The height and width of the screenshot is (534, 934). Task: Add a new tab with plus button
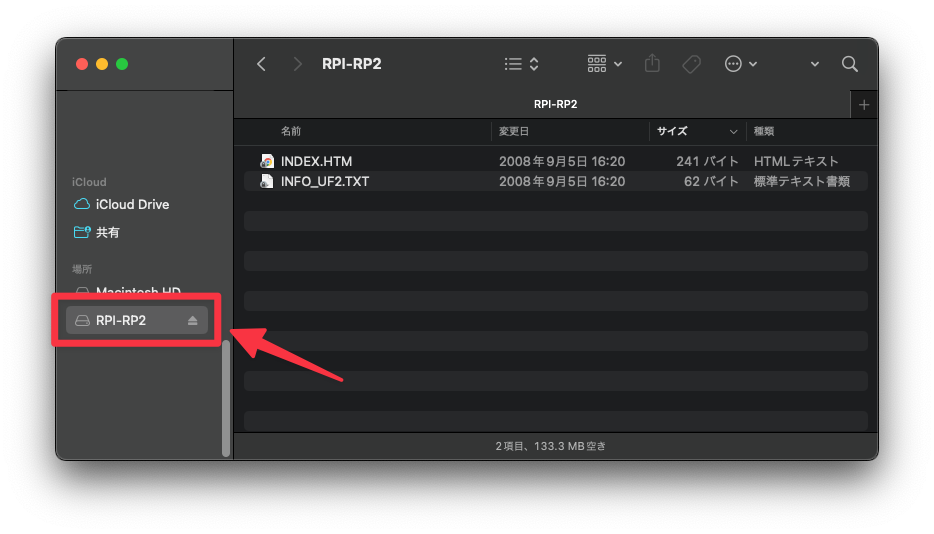864,105
